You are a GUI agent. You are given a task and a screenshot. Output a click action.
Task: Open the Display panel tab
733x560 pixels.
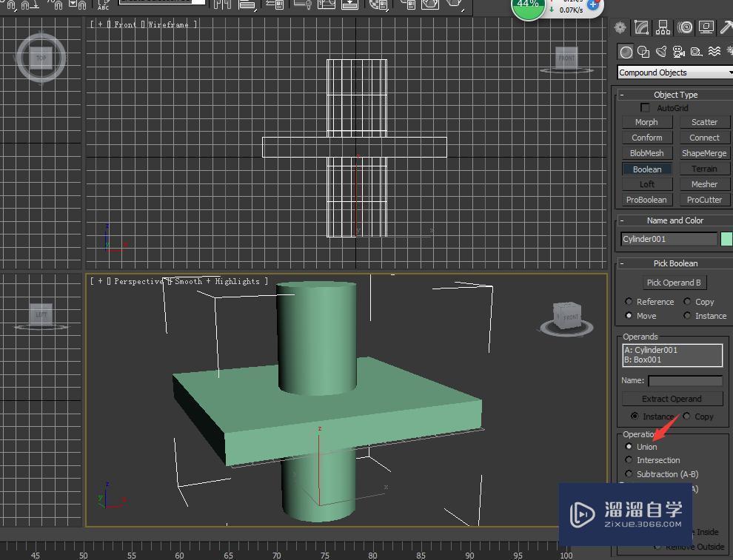(x=705, y=27)
